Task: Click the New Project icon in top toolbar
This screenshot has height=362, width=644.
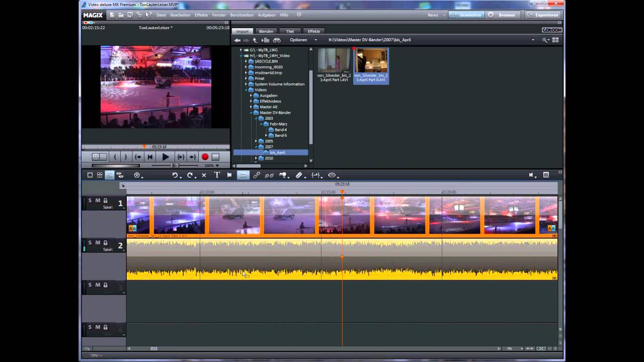Action: pos(112,15)
